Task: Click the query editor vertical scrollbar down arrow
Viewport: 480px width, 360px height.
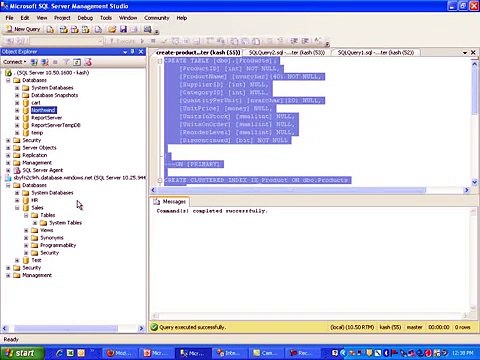Action: point(475,182)
